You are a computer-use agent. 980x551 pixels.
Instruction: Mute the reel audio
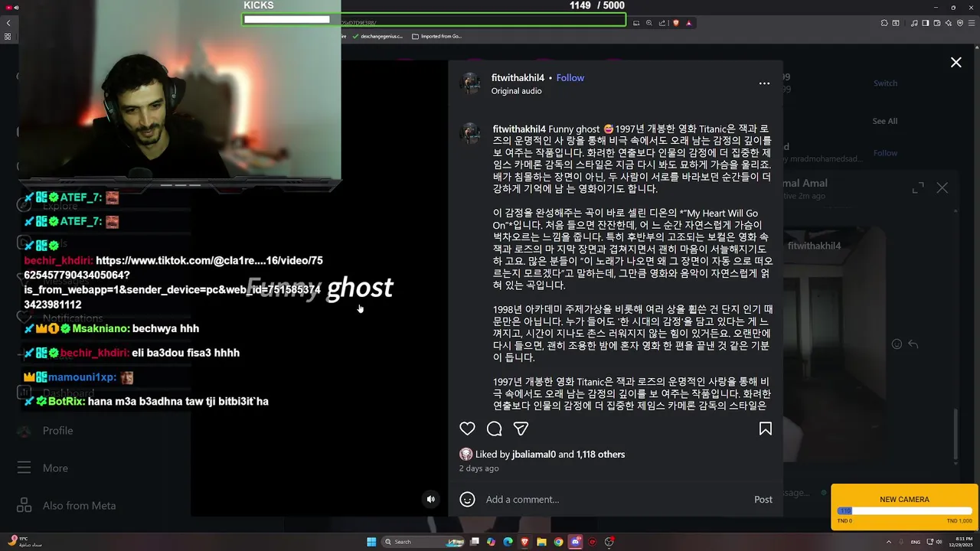pyautogui.click(x=431, y=499)
